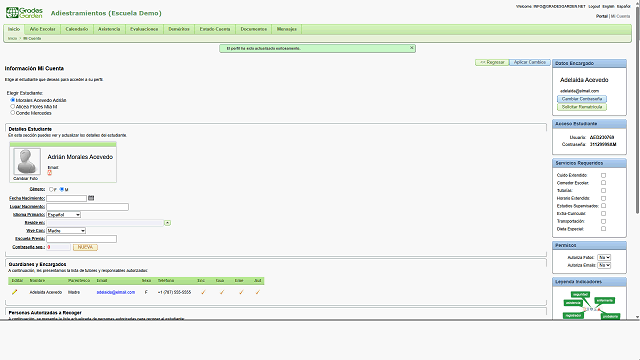Switch language to Español

(x=623, y=7)
